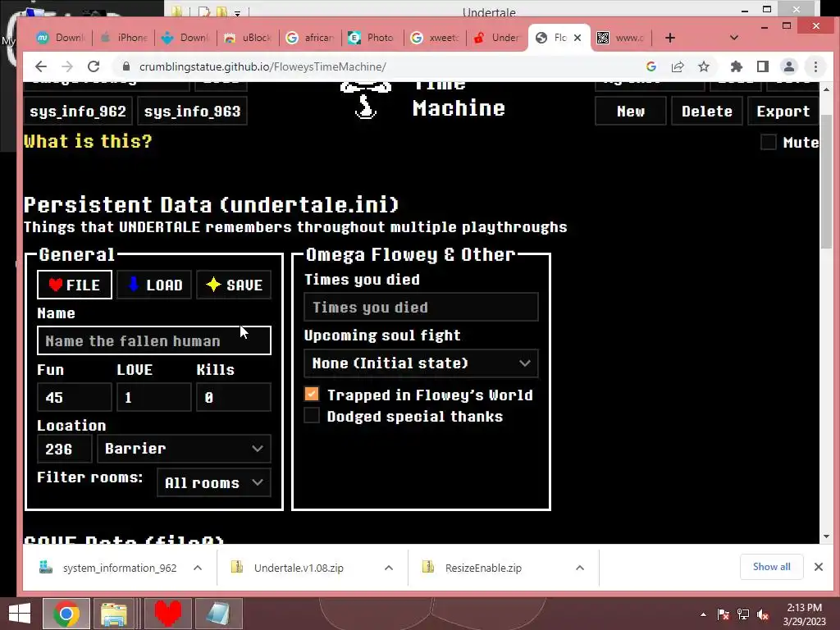The height and width of the screenshot is (630, 840).
Task: Click the Export button
Action: 783,111
